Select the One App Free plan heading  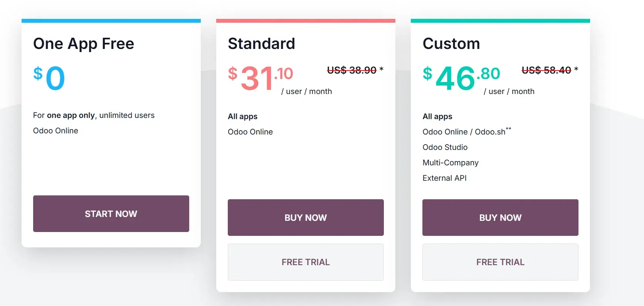[84, 44]
